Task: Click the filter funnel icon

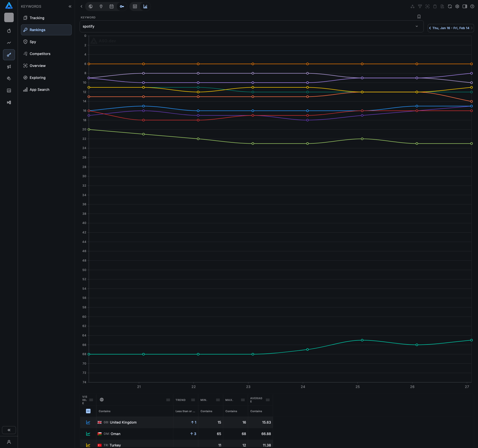Action: click(420, 6)
